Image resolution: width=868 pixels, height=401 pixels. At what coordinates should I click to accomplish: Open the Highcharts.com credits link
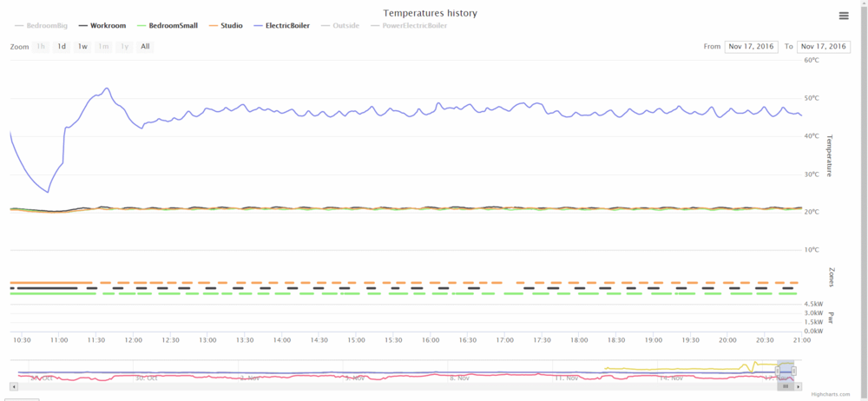tap(831, 394)
